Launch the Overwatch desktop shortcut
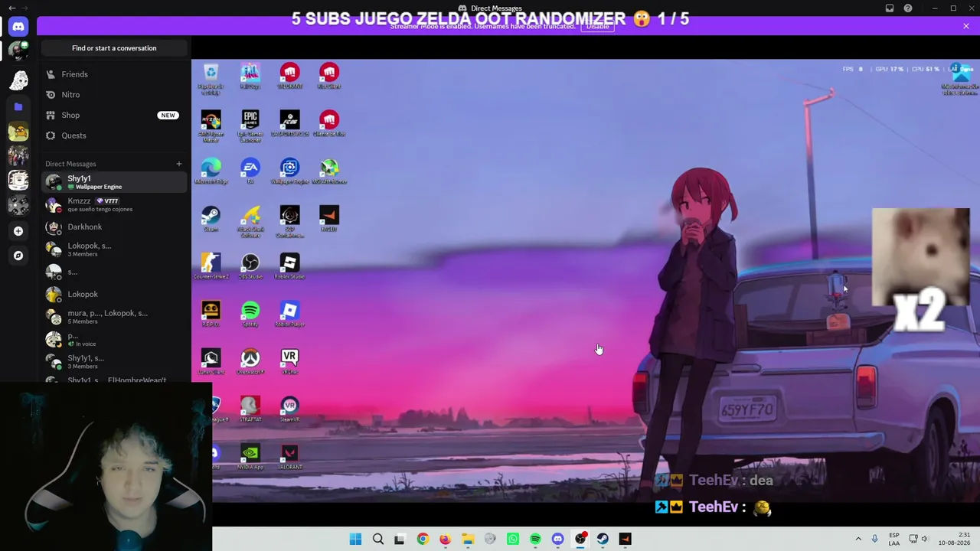The image size is (980, 551). pos(250,361)
